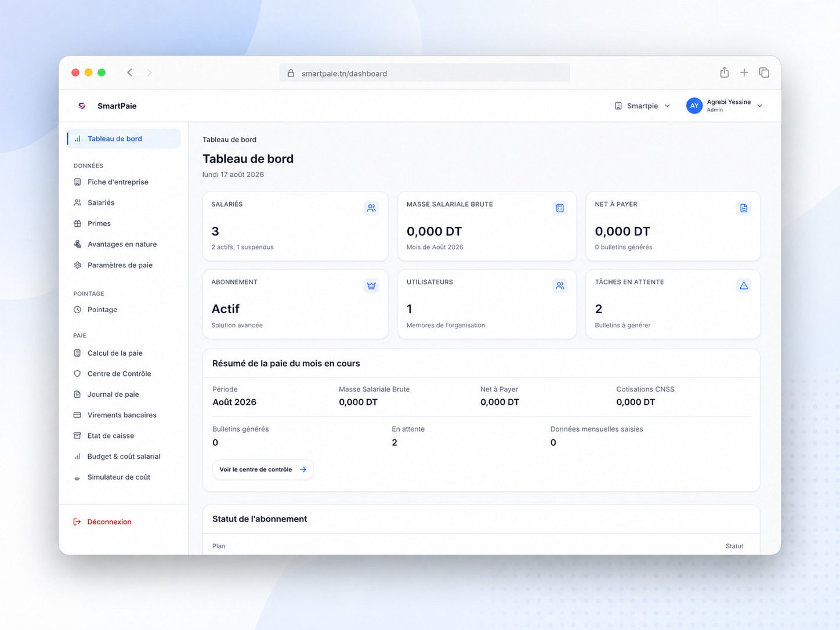The height and width of the screenshot is (630, 840).
Task: Click the Déconnexion link text
Action: (x=109, y=522)
